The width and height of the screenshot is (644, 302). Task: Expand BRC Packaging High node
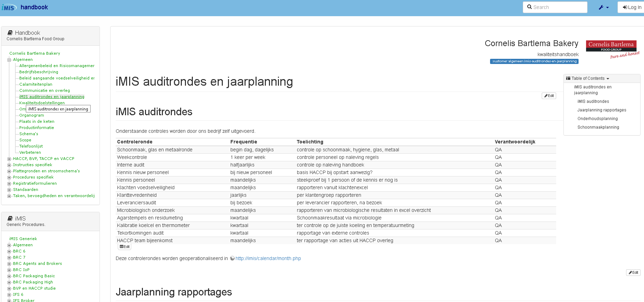pos(9,282)
